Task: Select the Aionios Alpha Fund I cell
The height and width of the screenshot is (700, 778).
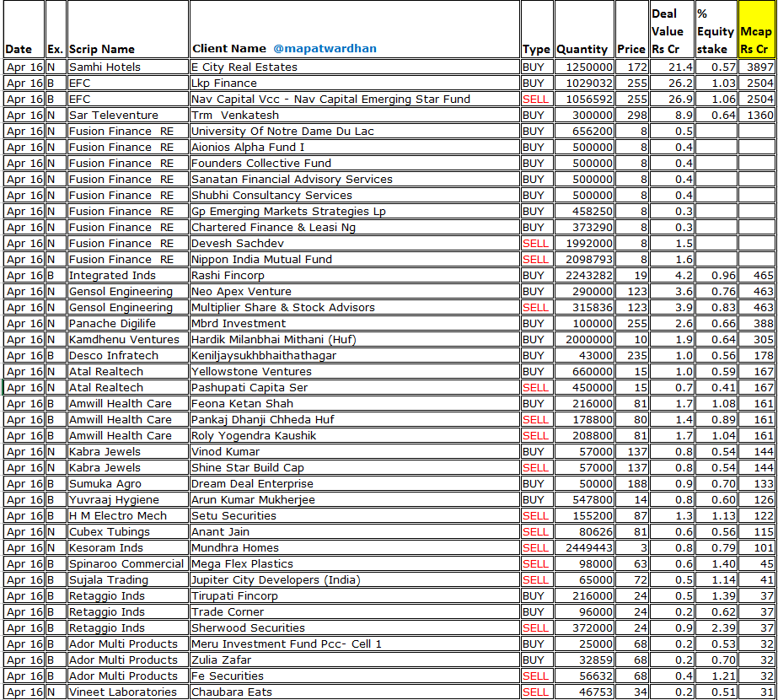Action: click(355, 147)
